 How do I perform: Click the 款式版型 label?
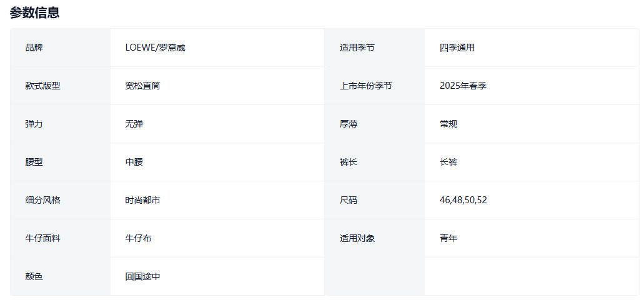[43, 86]
